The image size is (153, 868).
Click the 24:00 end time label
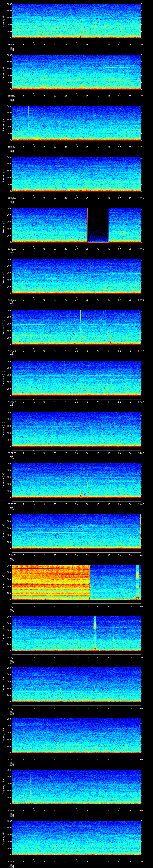point(141,504)
